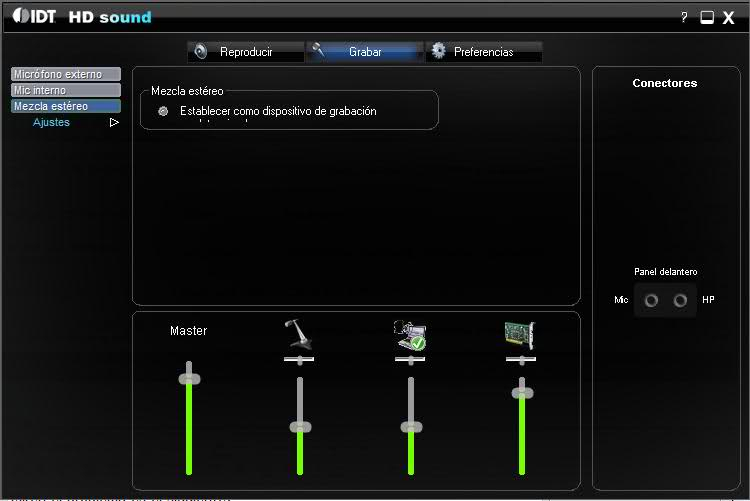The image size is (750, 501).
Task: Click the stereo mix sound card icon
Action: [x=520, y=335]
